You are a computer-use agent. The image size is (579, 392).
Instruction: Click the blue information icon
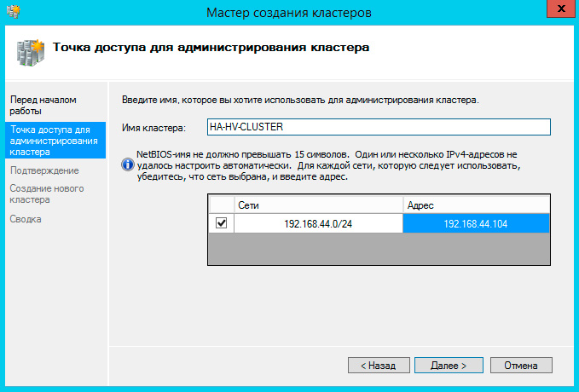pyautogui.click(x=127, y=164)
